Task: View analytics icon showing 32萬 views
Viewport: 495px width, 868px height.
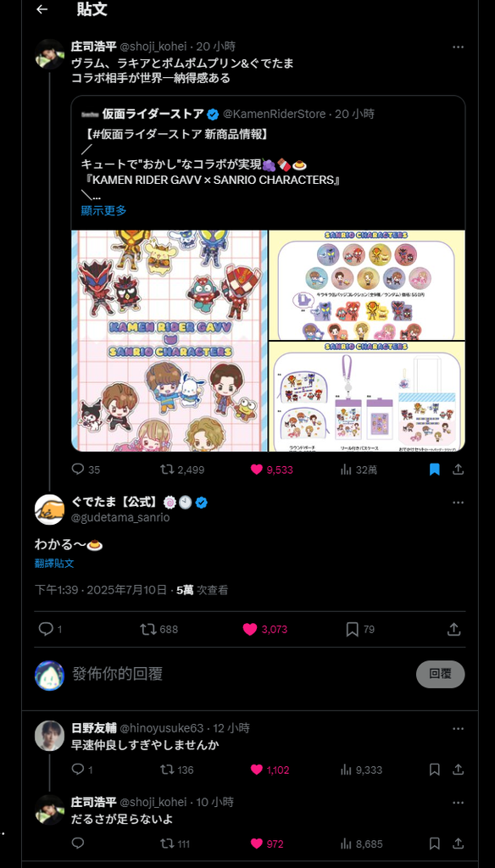Action: (x=346, y=470)
